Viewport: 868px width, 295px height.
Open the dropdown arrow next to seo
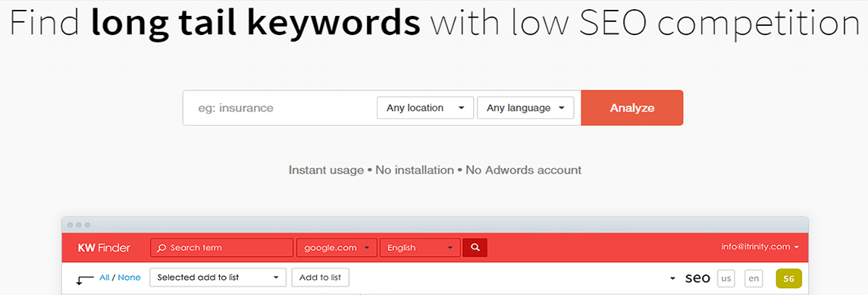coord(672,278)
